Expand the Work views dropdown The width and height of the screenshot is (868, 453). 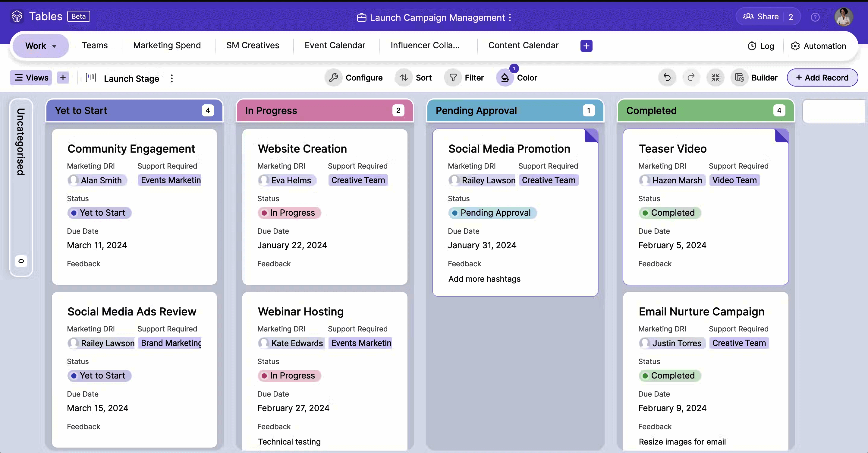(40, 46)
